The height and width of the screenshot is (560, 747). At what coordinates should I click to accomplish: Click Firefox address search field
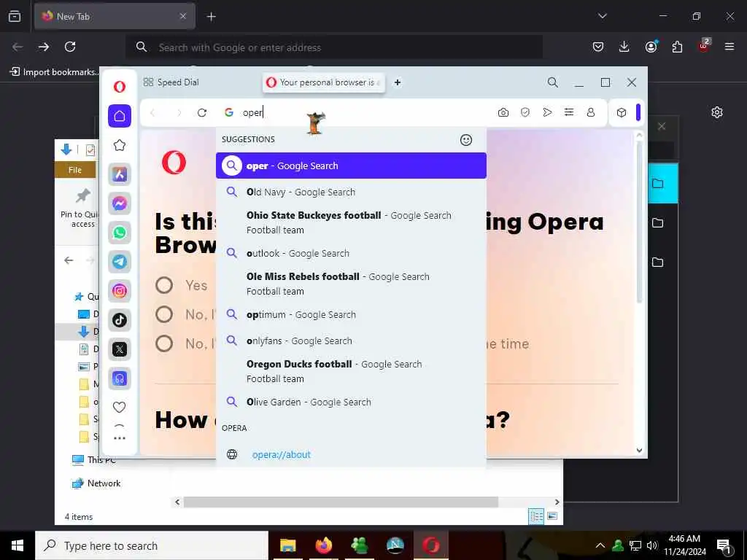pos(334,47)
